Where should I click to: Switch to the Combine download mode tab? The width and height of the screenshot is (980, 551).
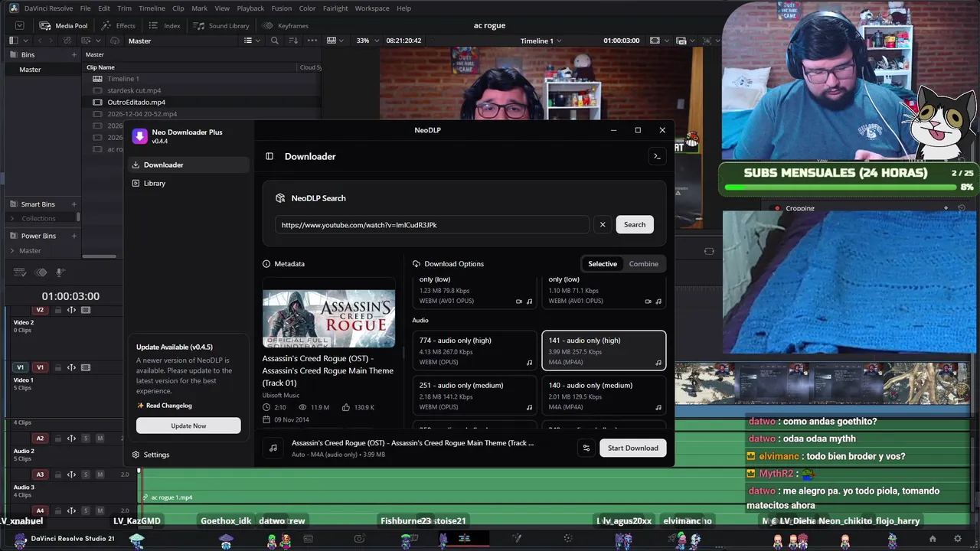click(644, 263)
